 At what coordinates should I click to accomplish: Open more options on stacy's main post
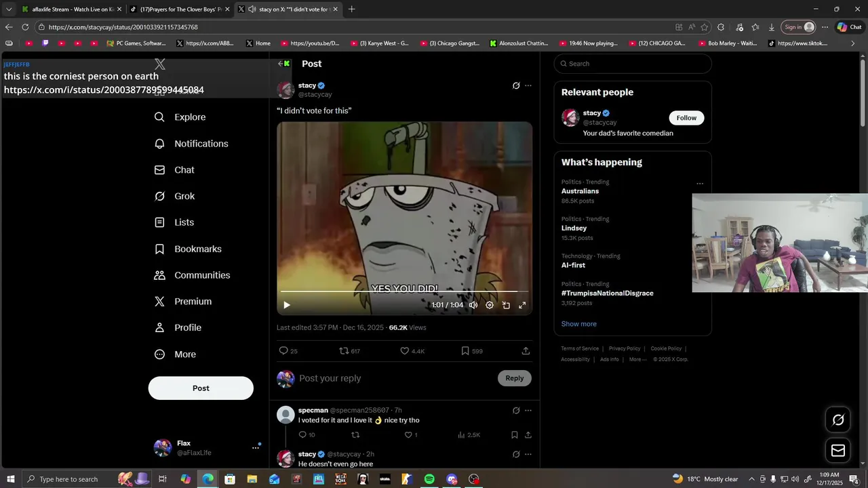528,85
